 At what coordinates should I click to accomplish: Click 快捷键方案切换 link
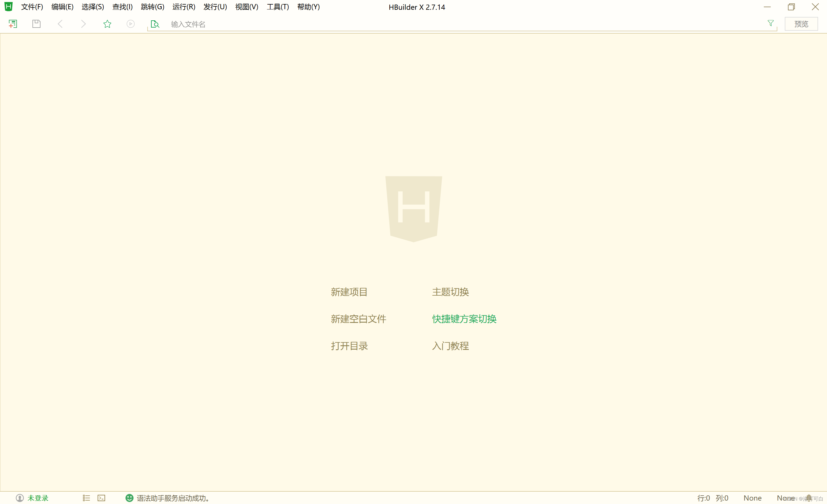tap(464, 319)
